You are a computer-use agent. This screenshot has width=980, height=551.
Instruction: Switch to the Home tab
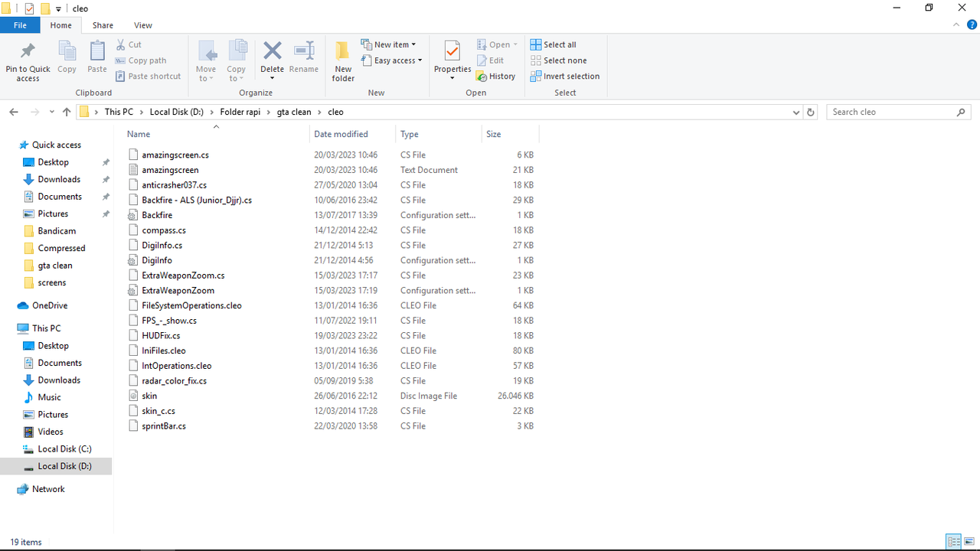[x=60, y=25]
